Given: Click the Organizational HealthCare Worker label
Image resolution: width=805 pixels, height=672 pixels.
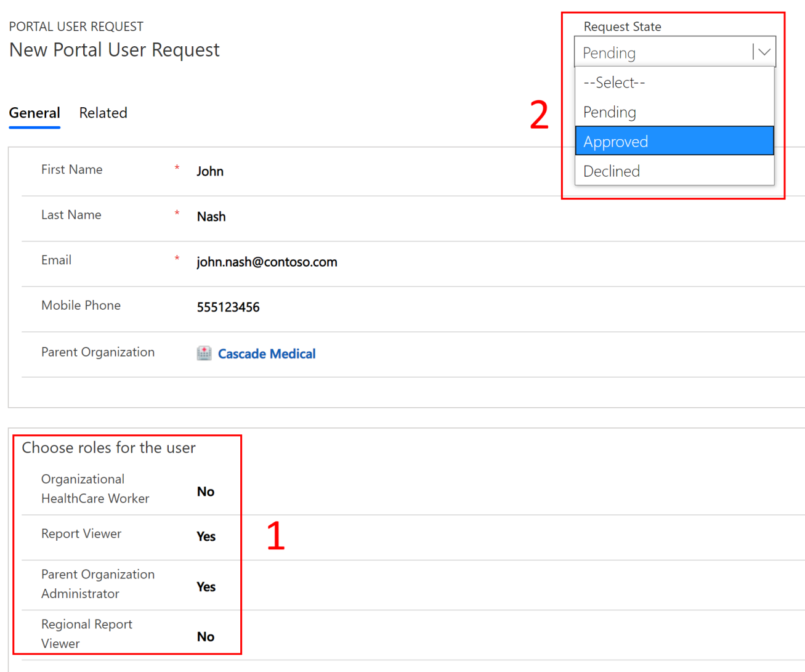Looking at the screenshot, I should tap(95, 488).
